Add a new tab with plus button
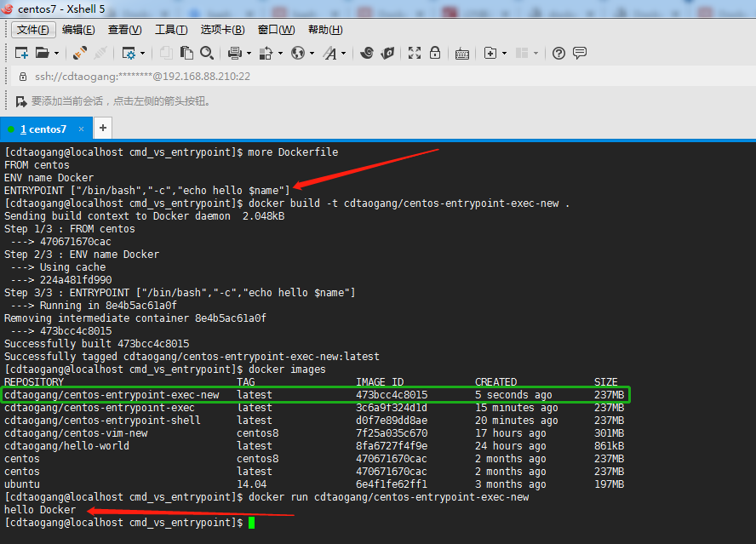This screenshot has height=544, width=756. point(103,128)
